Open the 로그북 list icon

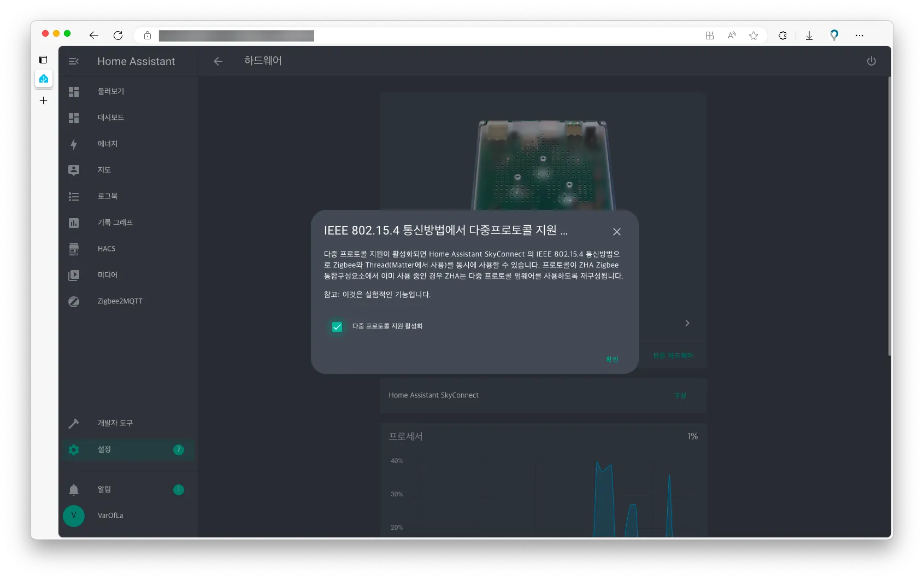point(74,196)
